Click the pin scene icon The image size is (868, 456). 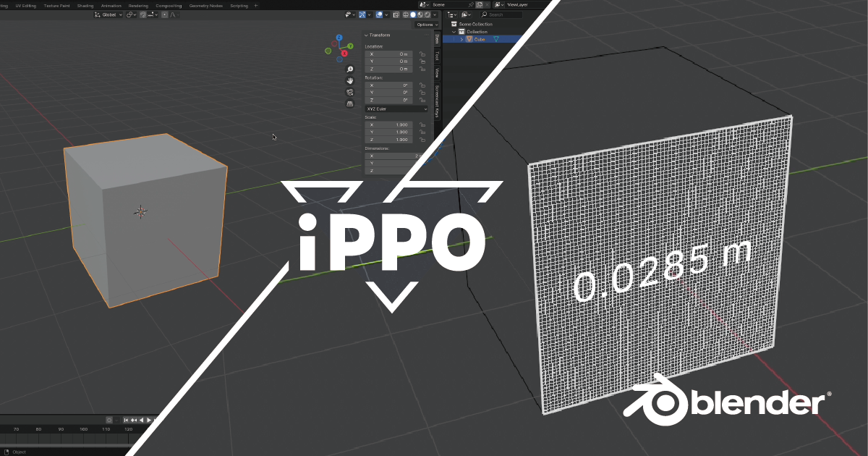pyautogui.click(x=471, y=5)
